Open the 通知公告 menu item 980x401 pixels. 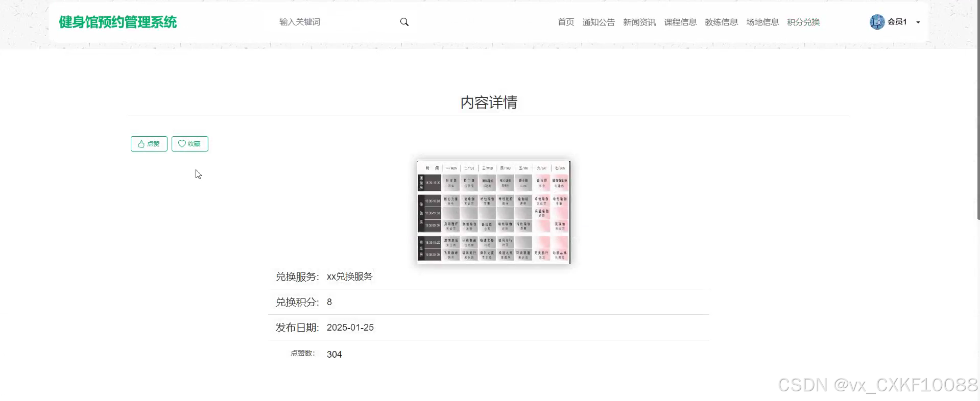599,22
